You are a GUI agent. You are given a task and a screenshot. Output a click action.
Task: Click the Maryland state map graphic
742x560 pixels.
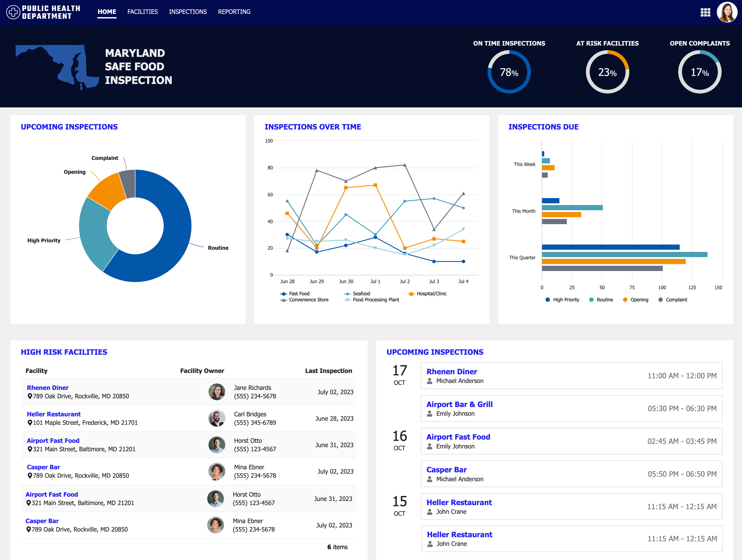coord(57,67)
